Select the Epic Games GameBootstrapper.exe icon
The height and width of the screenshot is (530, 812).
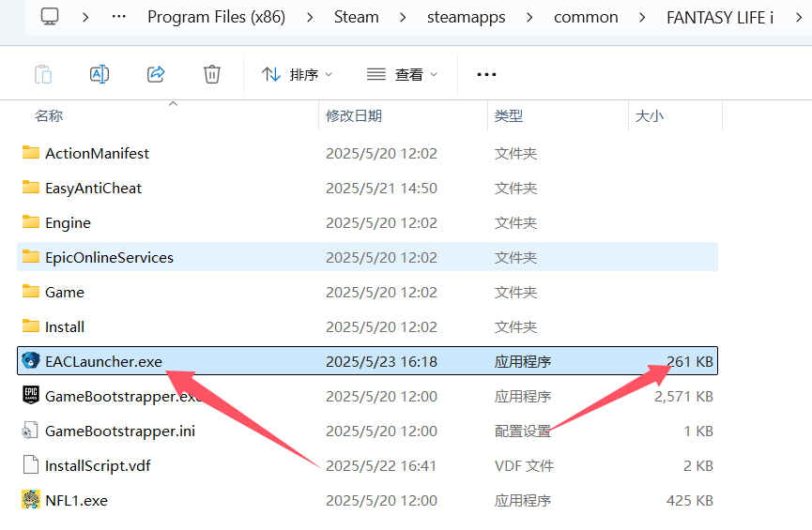[31, 396]
